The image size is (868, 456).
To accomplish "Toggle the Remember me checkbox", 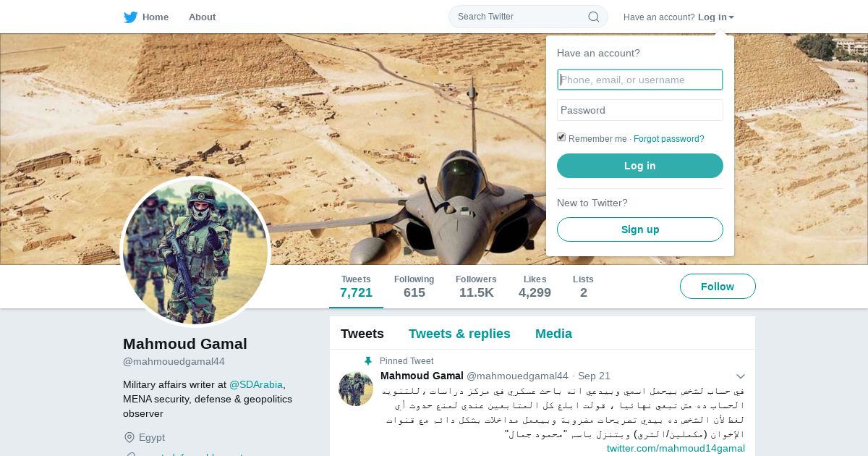I will click(x=561, y=138).
